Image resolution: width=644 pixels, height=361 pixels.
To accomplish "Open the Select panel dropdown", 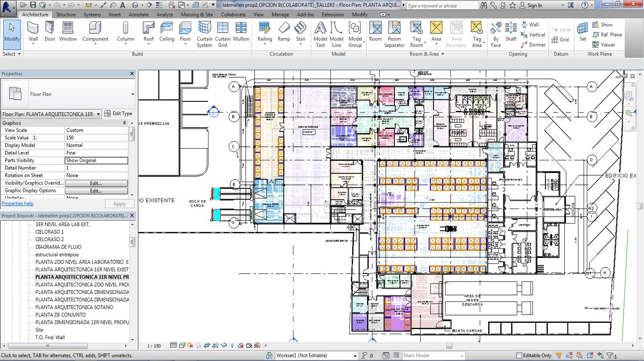I will [x=12, y=54].
